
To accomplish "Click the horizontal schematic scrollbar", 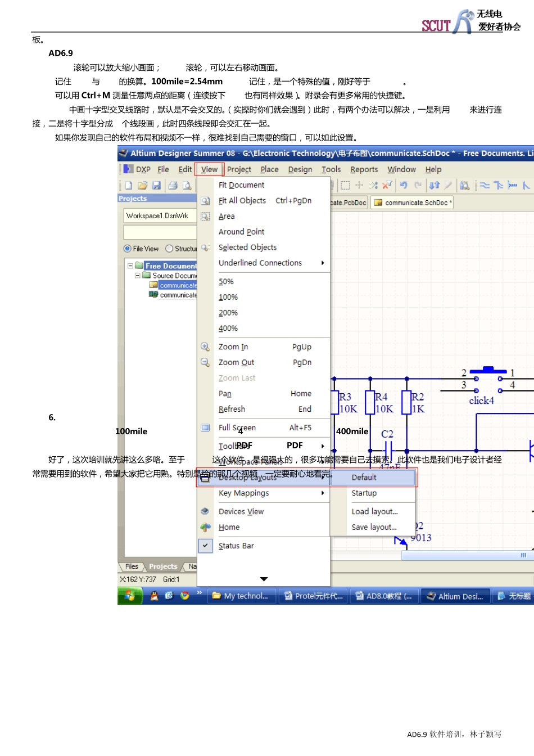I will (x=468, y=555).
